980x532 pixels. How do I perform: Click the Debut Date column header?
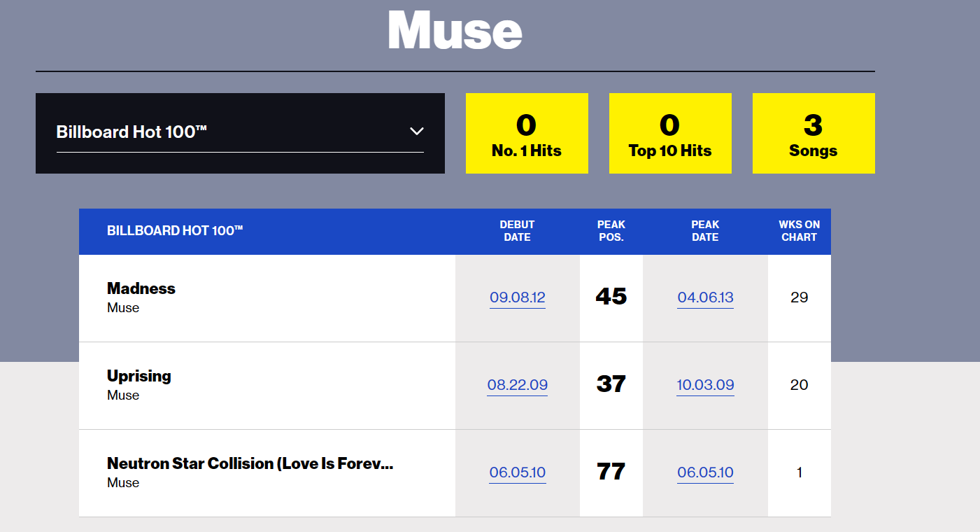click(517, 231)
